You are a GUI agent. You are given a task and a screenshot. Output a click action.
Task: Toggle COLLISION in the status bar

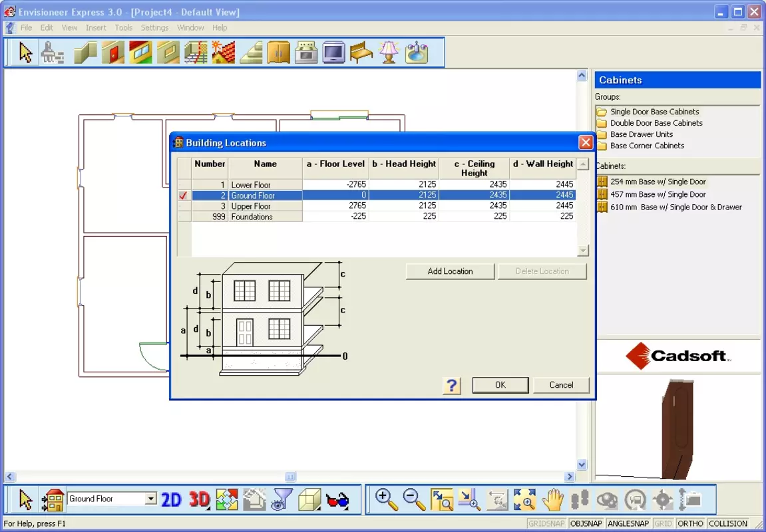(x=728, y=524)
